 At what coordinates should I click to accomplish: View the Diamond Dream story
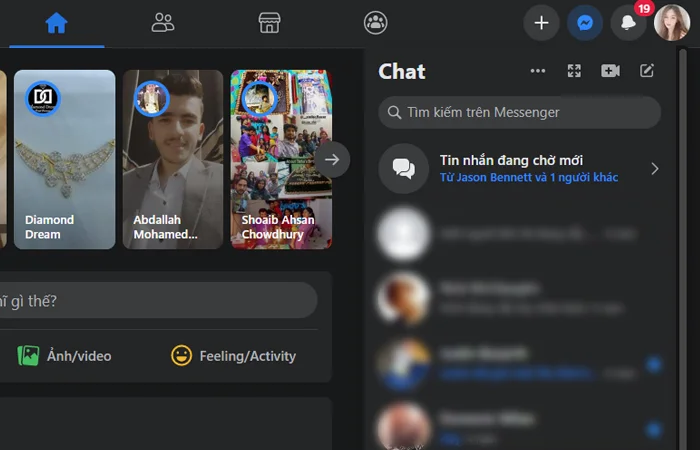tap(65, 159)
